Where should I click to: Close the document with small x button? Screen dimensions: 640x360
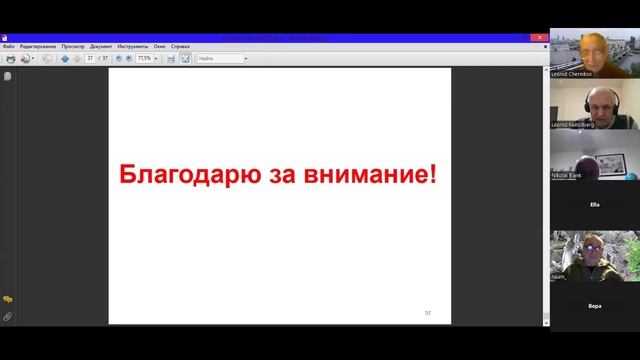point(545,47)
